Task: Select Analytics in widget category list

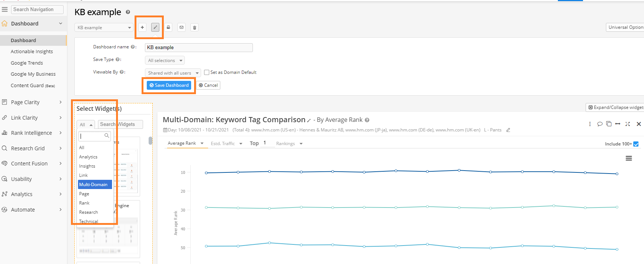Action: click(88, 157)
